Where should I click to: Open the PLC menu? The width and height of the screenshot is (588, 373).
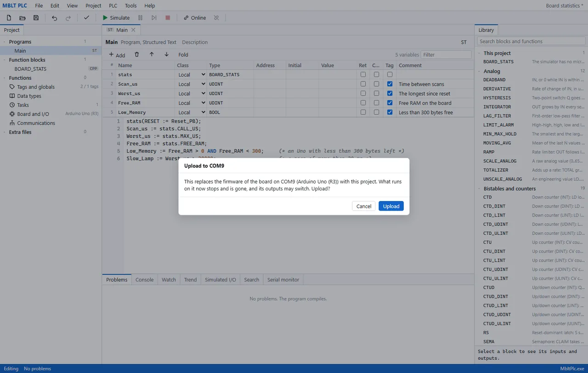113,6
